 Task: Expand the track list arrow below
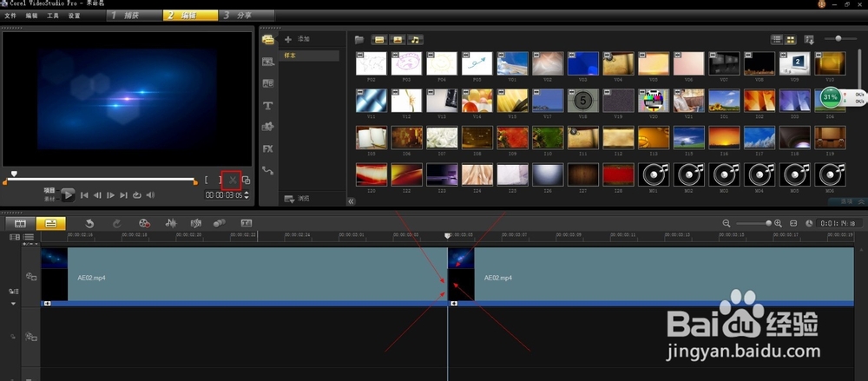pyautogui.click(x=13, y=304)
